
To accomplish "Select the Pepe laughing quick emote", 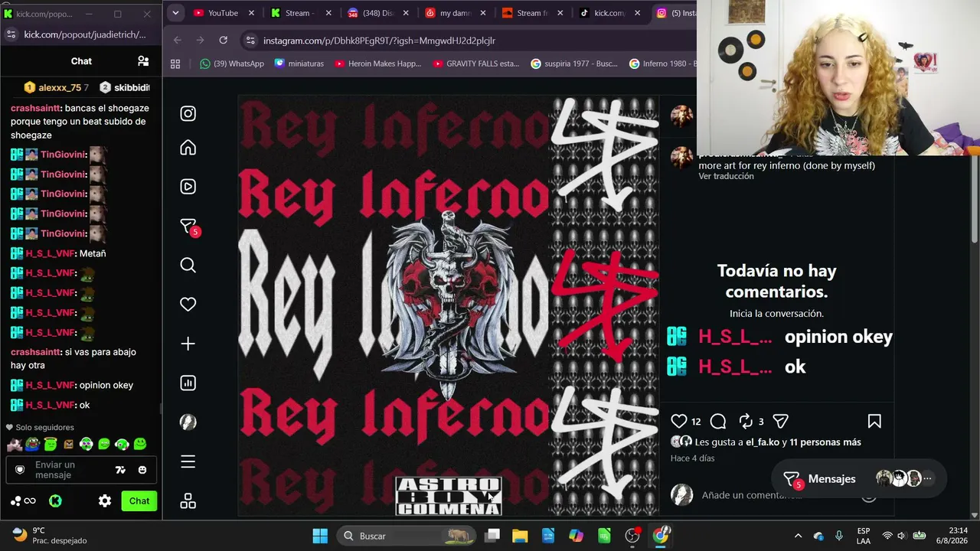I will 32,444.
